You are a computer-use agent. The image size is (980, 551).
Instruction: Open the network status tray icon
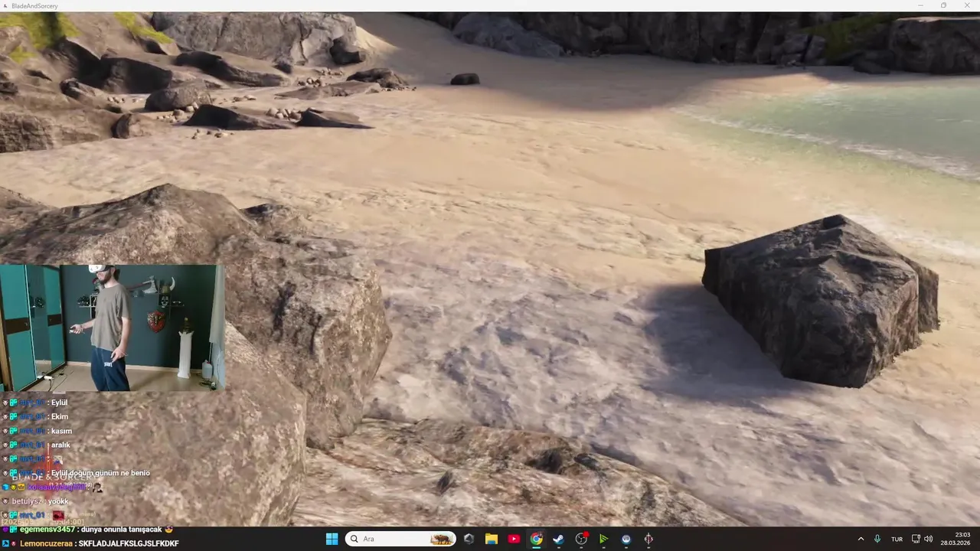(x=916, y=539)
